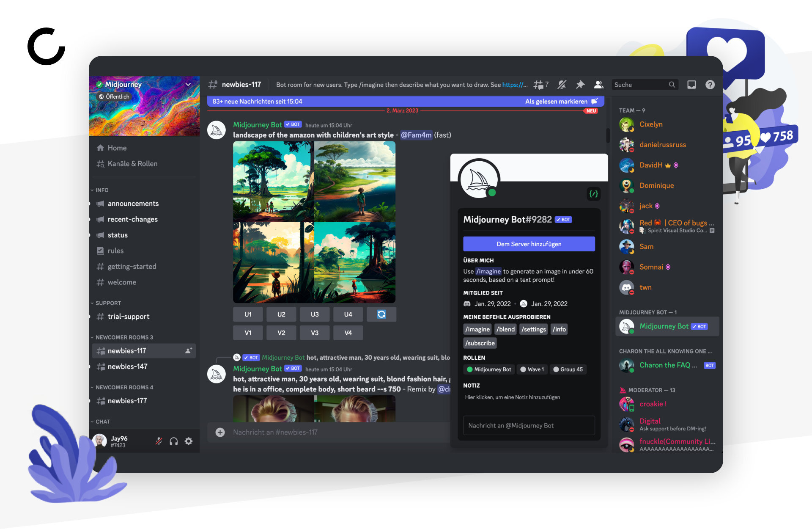Toggle notification mute bell in header
The image size is (812, 529).
pyautogui.click(x=562, y=85)
